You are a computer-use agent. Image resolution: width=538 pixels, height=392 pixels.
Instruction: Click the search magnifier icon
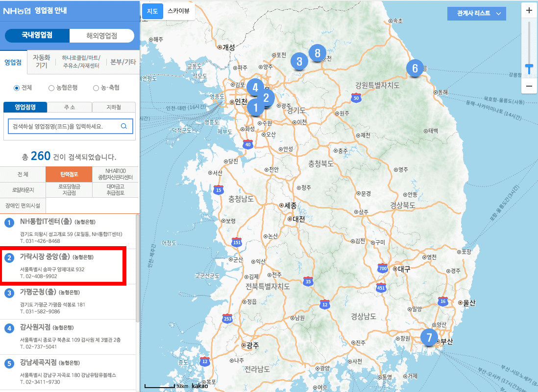click(124, 126)
